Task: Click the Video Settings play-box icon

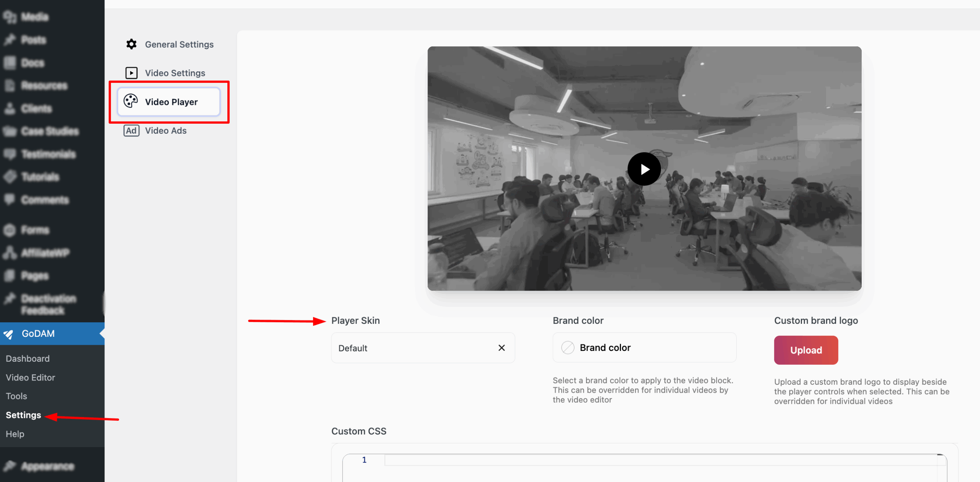Action: click(131, 73)
